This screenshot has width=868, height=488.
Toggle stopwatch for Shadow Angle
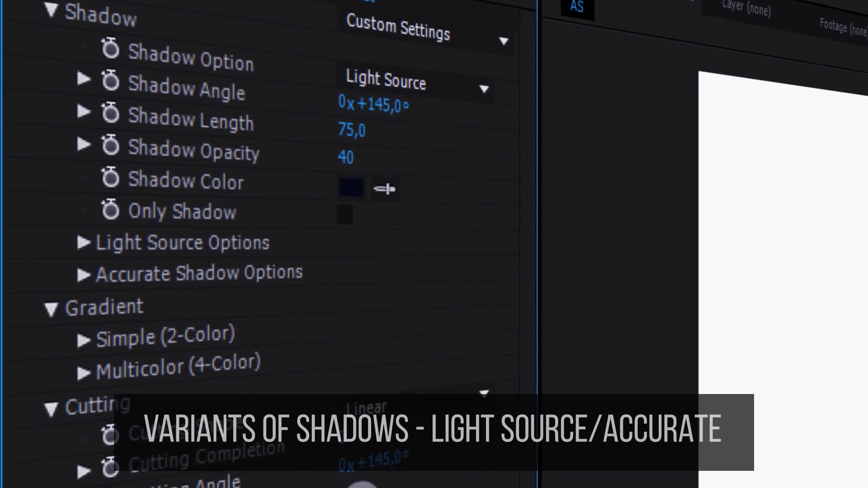[x=110, y=80]
